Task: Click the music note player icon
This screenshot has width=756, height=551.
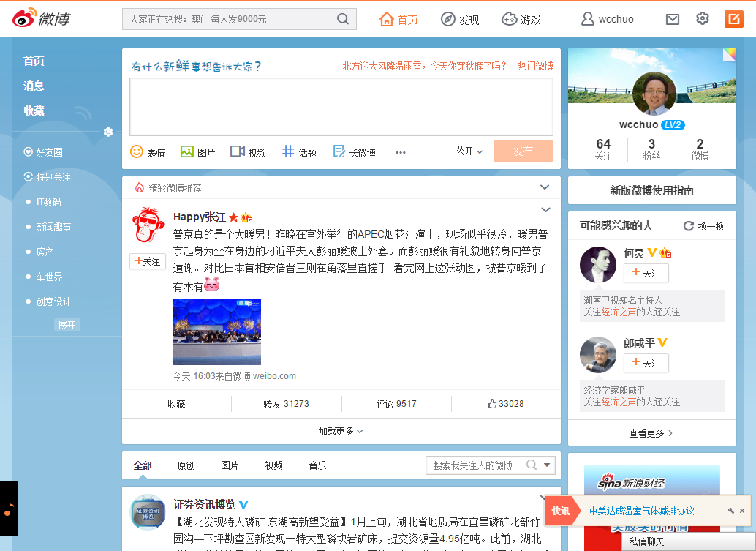Action: point(9,509)
